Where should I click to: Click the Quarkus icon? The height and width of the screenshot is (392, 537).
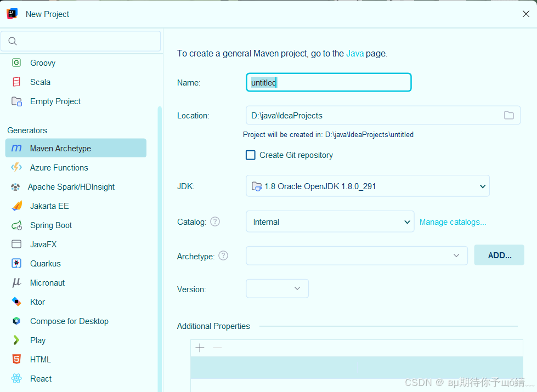pos(16,263)
